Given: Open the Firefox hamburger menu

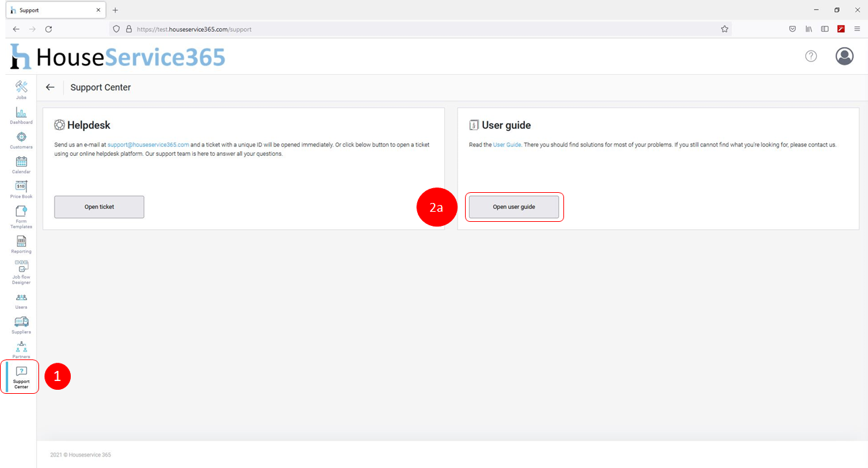Looking at the screenshot, I should [857, 29].
